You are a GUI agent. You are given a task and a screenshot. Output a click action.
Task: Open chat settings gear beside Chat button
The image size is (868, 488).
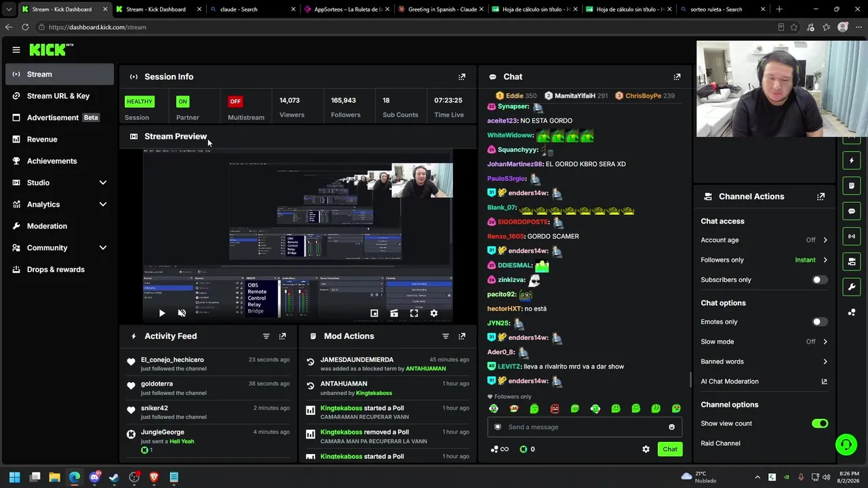pos(646,449)
